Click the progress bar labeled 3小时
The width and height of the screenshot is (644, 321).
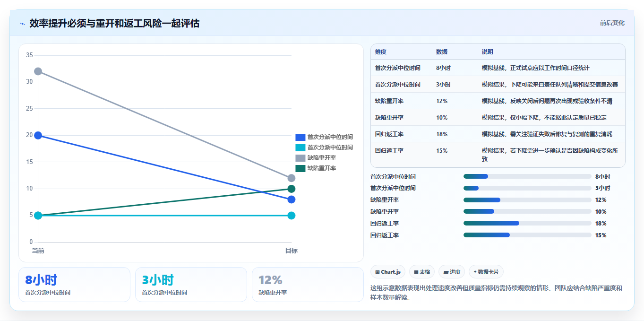click(527, 188)
